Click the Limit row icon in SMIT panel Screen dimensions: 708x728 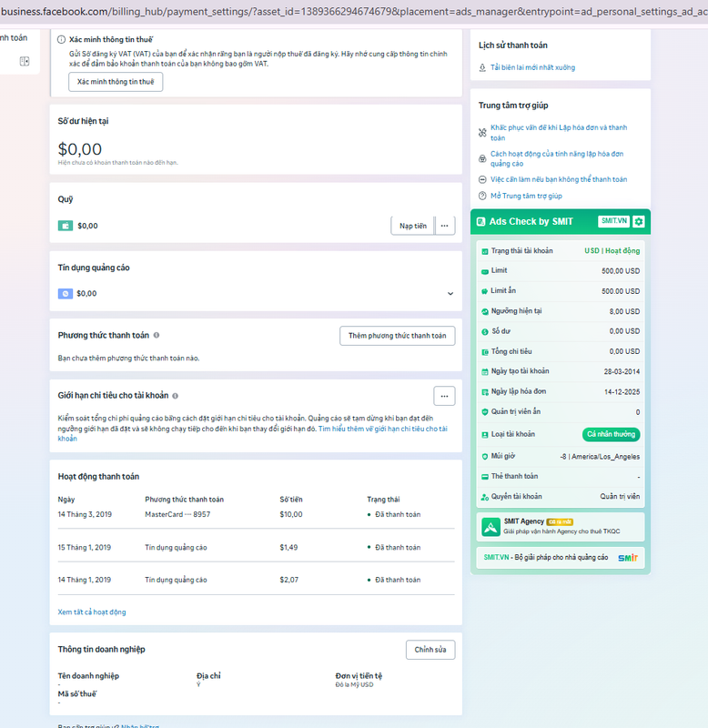485,271
